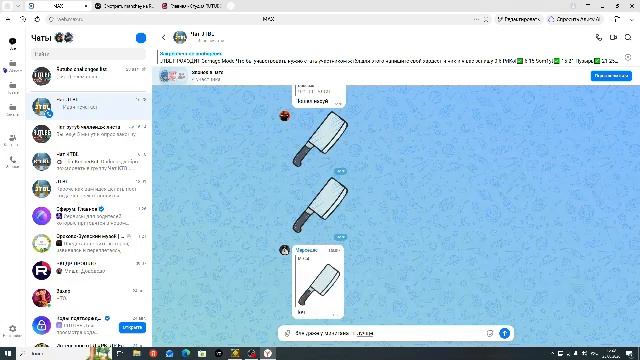Open the notification center in the taskbar corner
Screen dimensions: 640x360
coord(629,353)
